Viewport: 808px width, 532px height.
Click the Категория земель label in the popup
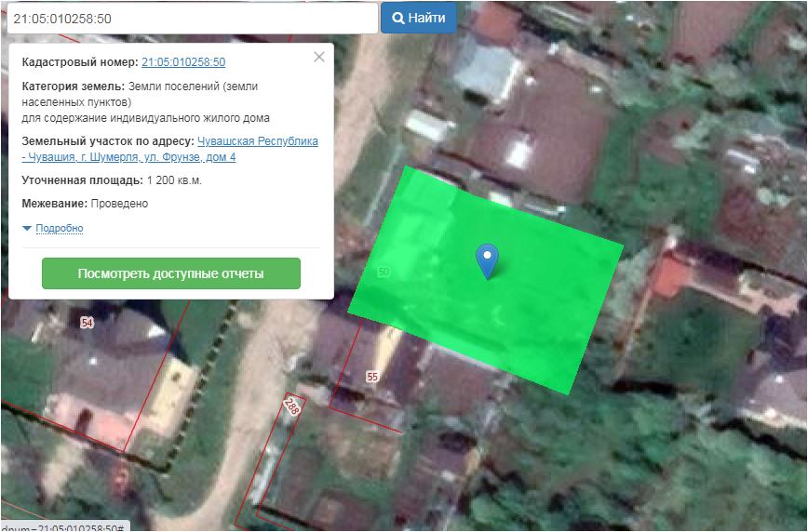(x=74, y=86)
